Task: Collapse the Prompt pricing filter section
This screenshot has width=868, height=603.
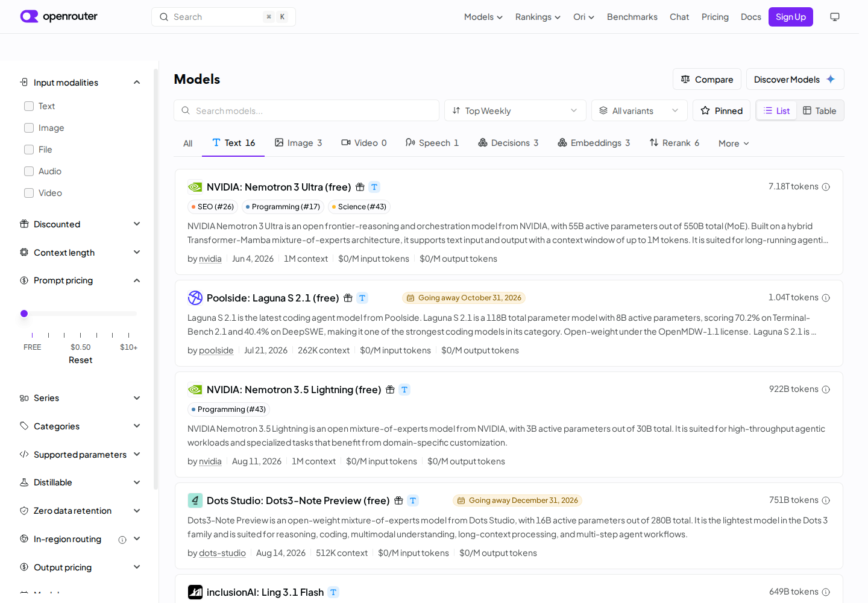Action: coord(80,280)
